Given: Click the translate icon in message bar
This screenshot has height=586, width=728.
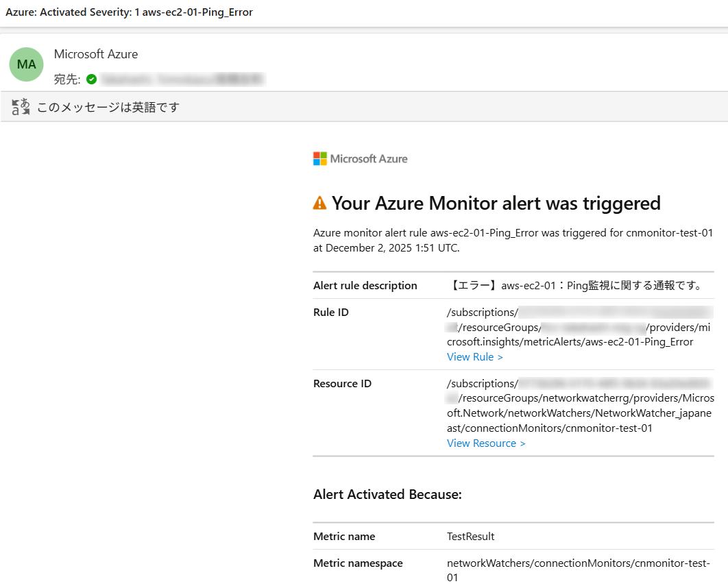Looking at the screenshot, I should tap(21, 107).
